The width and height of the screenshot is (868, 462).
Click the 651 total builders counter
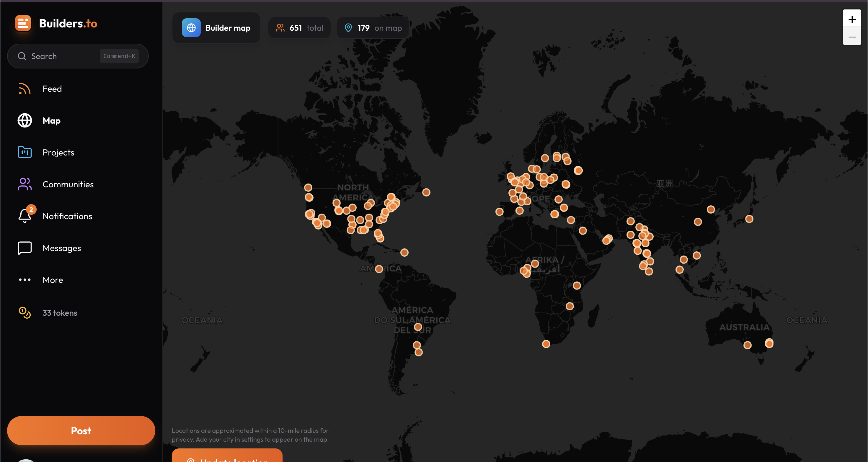299,28
